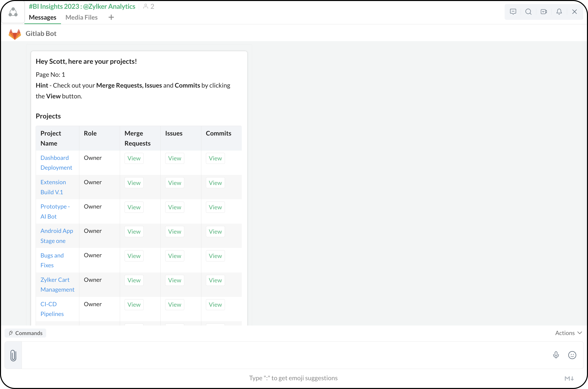Open the emoji picker smiley icon
The image size is (588, 389).
point(572,355)
